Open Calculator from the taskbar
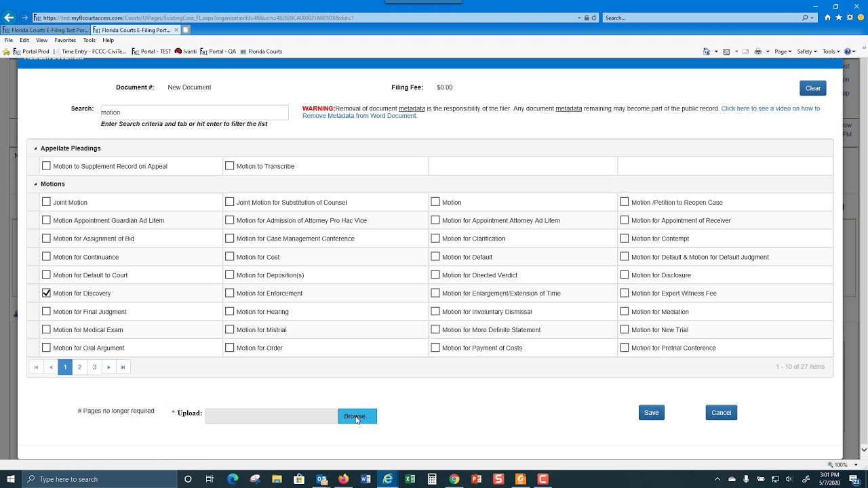 pos(432,479)
